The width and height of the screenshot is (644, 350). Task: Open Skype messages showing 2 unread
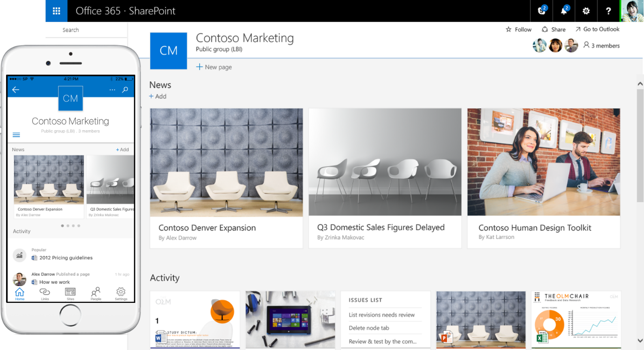[x=541, y=11]
